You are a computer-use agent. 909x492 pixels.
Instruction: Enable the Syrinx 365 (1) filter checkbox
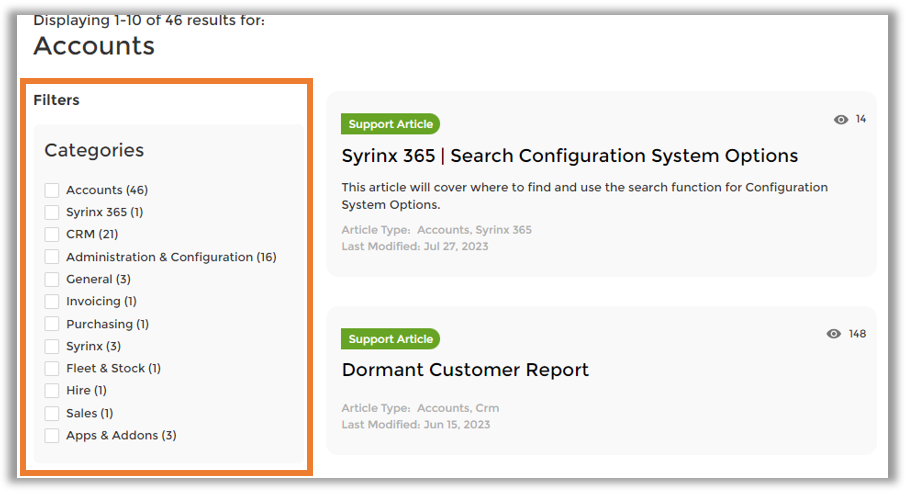(52, 212)
